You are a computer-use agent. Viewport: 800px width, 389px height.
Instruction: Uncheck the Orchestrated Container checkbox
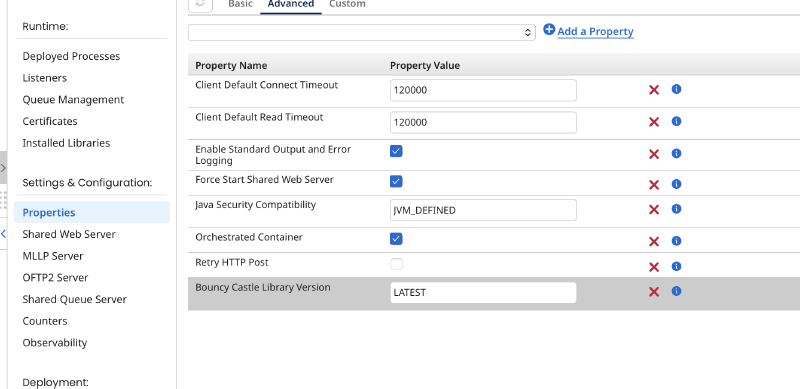[396, 239]
